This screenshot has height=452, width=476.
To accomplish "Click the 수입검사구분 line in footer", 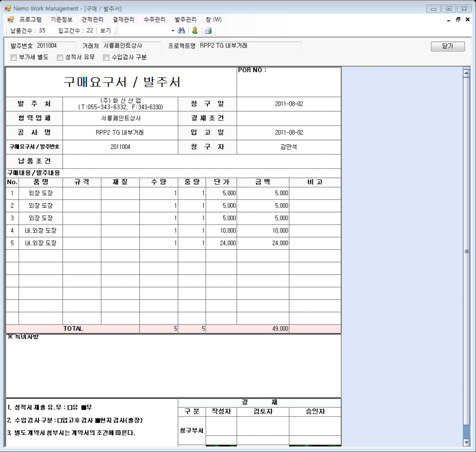I will (75, 420).
